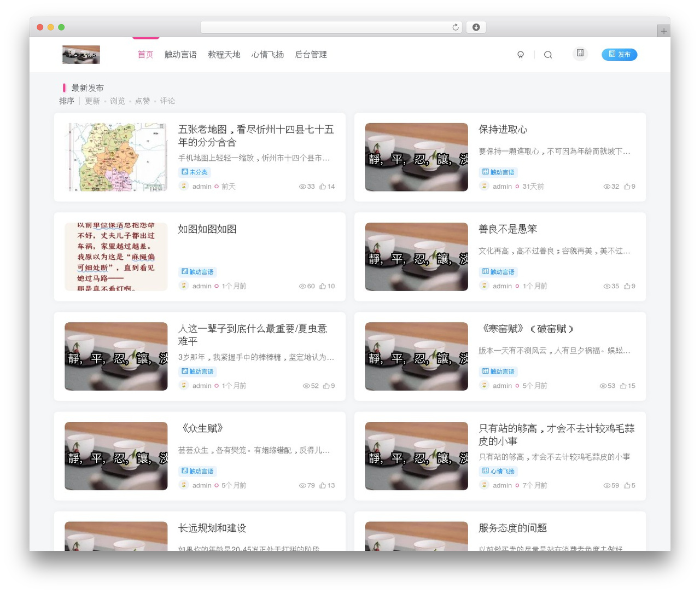Screen dimensions: 700x593
Task: Open the 触动言语 navigation menu
Action: [180, 55]
